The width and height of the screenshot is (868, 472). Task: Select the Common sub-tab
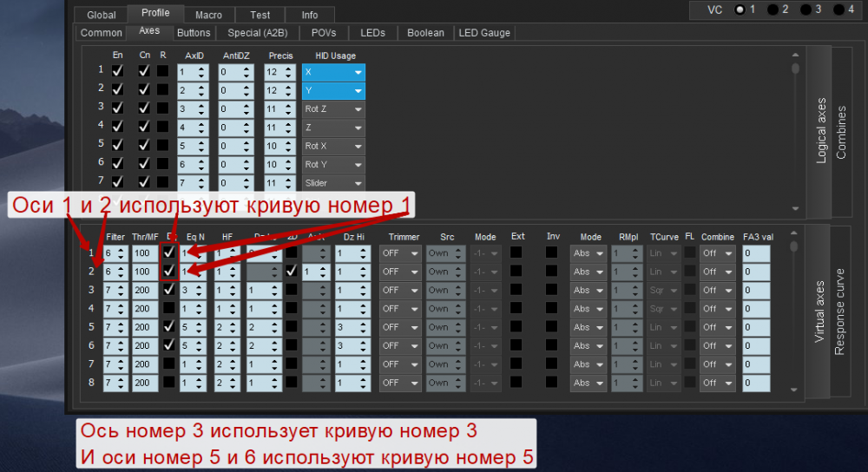[102, 33]
